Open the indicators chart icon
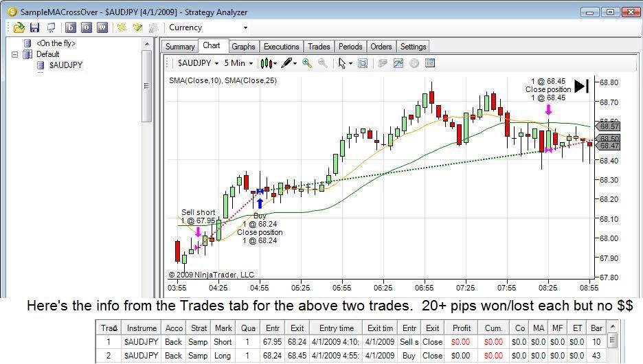 (398, 63)
